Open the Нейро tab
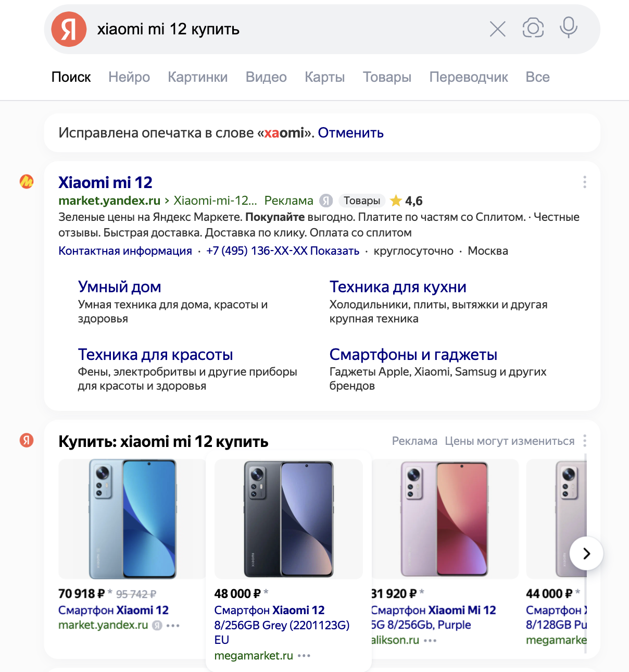The width and height of the screenshot is (629, 672). coord(129,77)
